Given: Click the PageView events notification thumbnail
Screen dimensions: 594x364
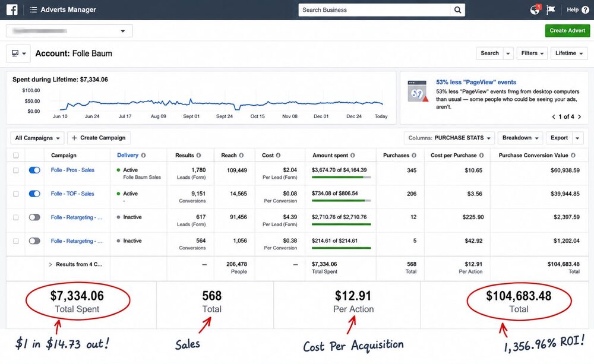Looking at the screenshot, I should [x=418, y=91].
